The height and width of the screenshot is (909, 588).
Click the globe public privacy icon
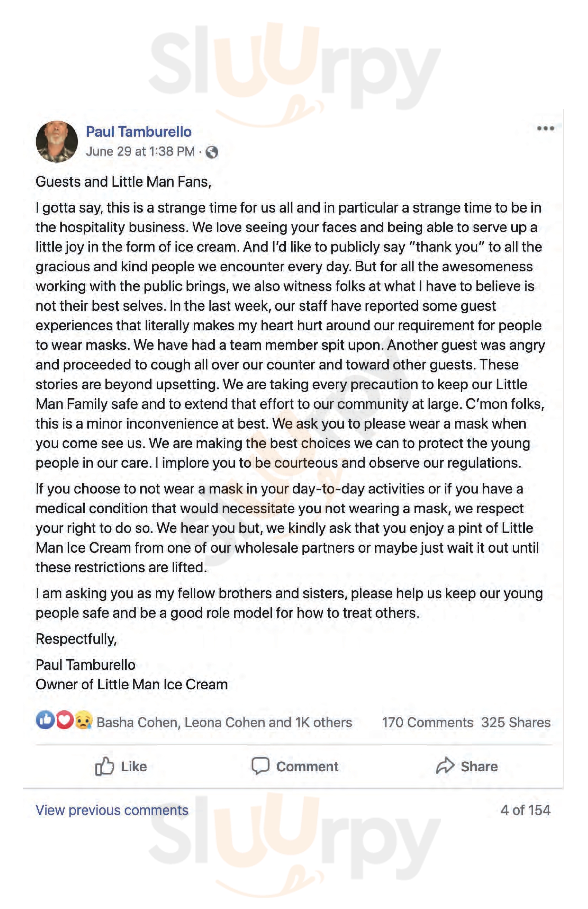coord(211,152)
